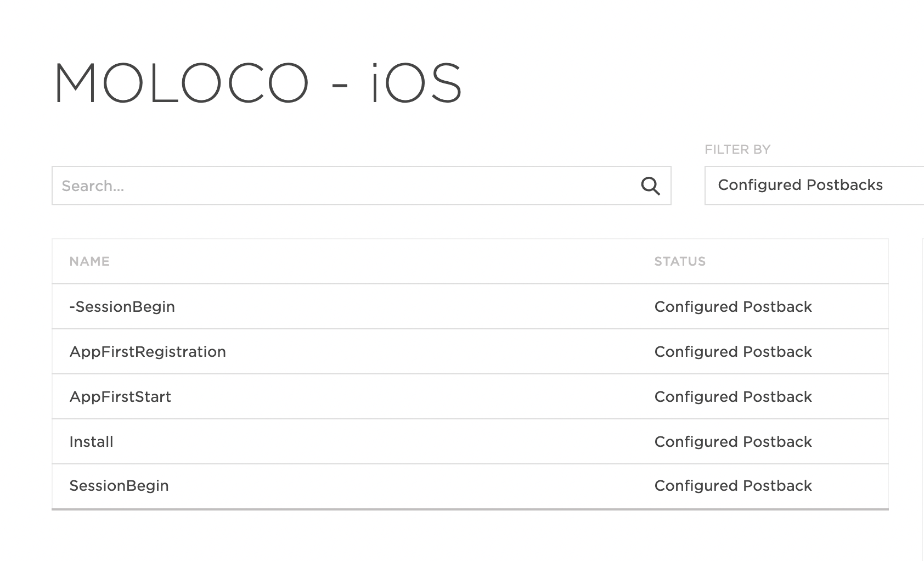Sort by the STATUS column header

coord(680,261)
